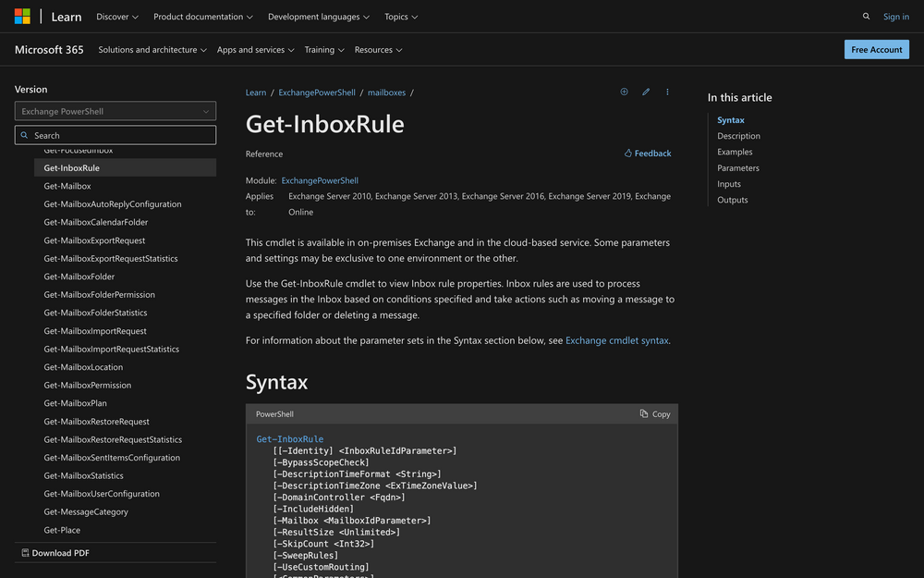
Task: Click the edit pencil icon
Action: click(646, 92)
